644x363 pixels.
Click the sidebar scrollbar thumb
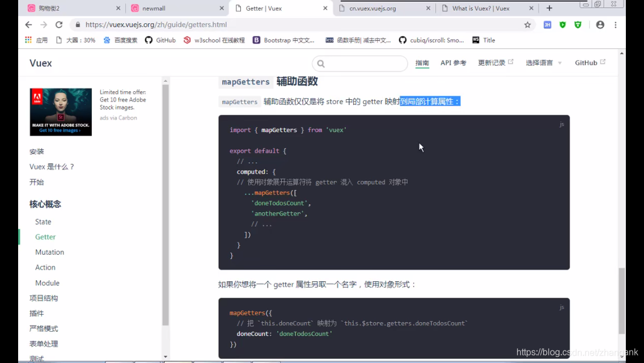pyautogui.click(x=166, y=205)
